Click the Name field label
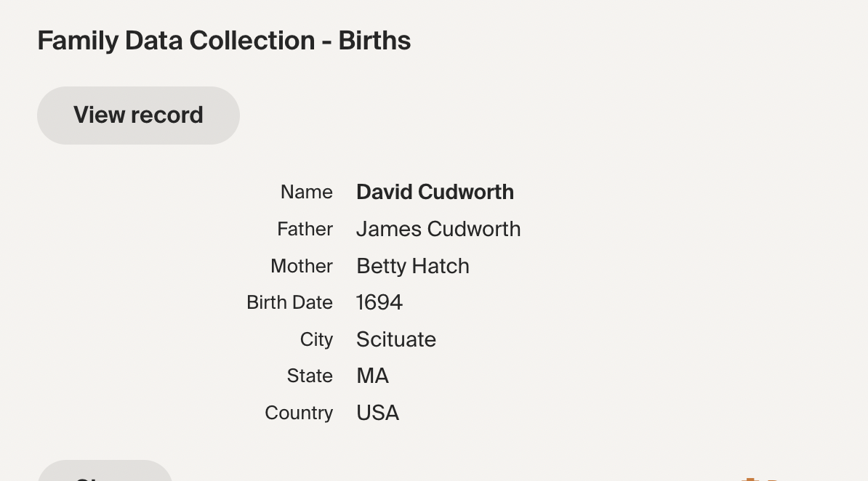868x481 pixels. tap(306, 192)
